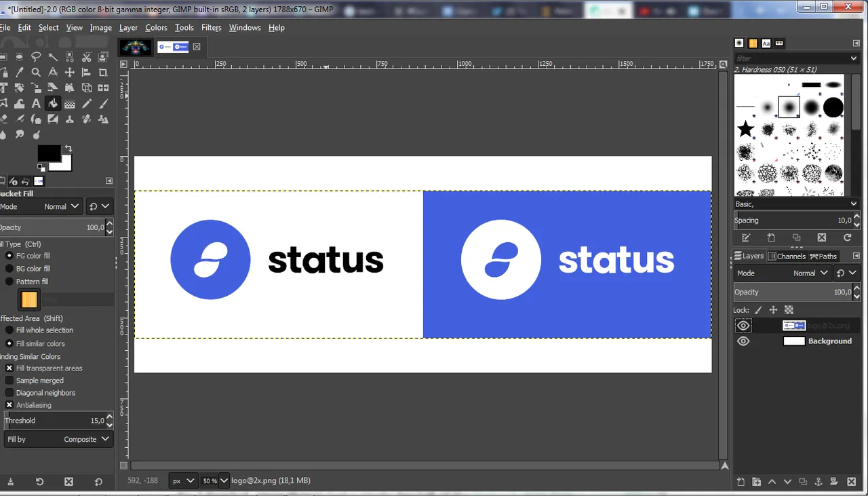Swap foreground and background colors arrow

coord(68,149)
